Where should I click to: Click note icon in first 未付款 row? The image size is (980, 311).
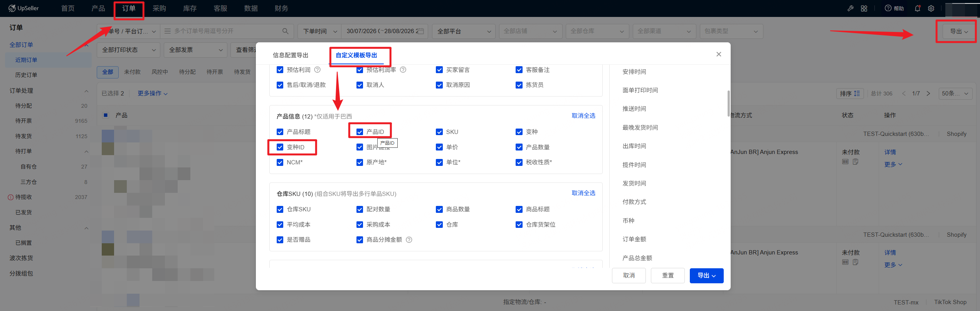pyautogui.click(x=856, y=162)
